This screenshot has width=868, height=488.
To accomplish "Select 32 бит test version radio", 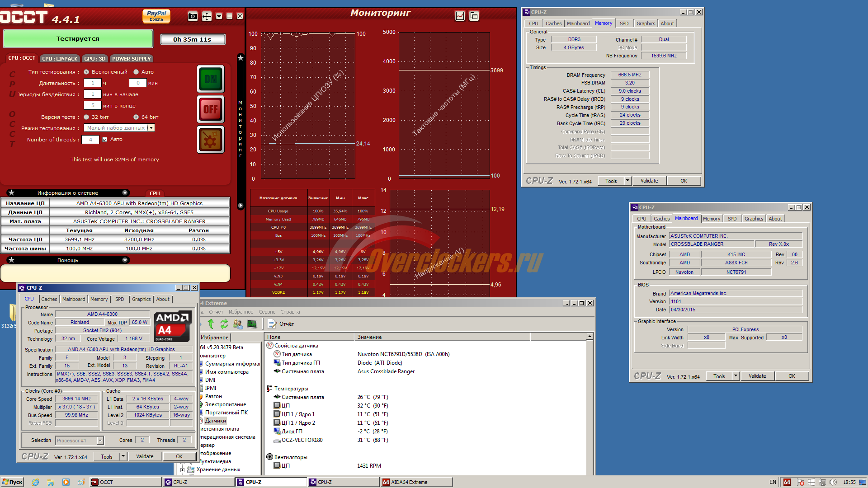I will [x=86, y=117].
